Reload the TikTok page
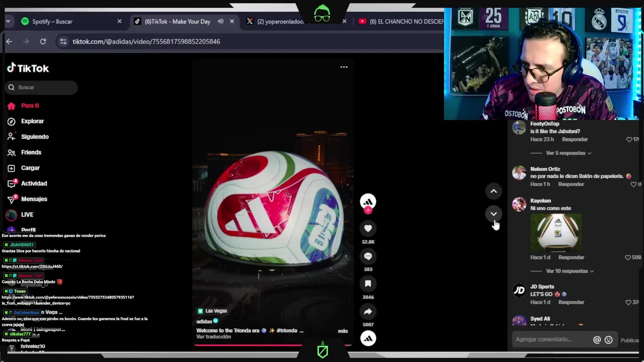The height and width of the screenshot is (362, 644). pos(43,41)
